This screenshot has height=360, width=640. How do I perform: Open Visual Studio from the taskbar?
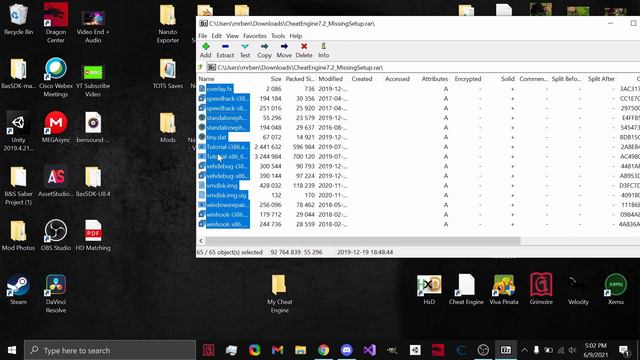[369, 350]
